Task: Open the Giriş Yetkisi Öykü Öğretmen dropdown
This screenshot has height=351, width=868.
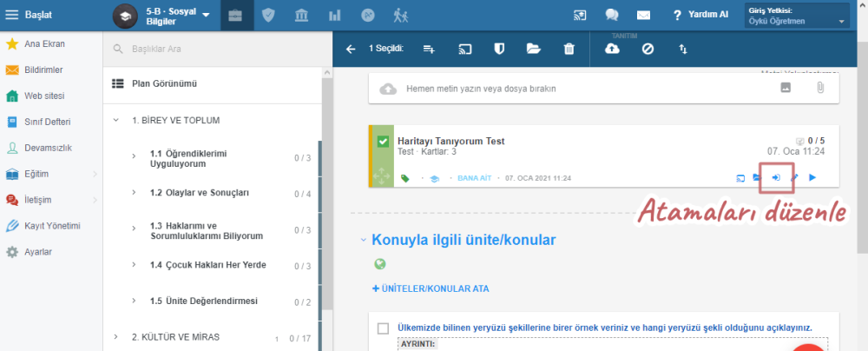Action: tap(797, 16)
